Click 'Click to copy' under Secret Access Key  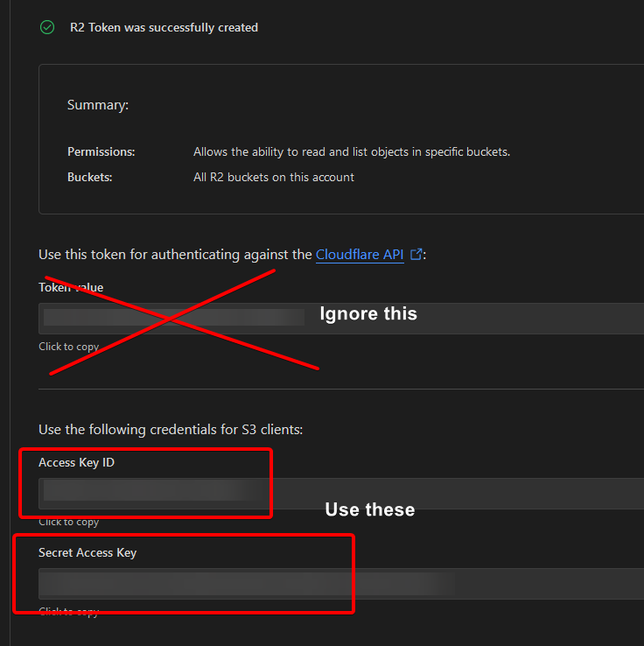click(x=68, y=612)
